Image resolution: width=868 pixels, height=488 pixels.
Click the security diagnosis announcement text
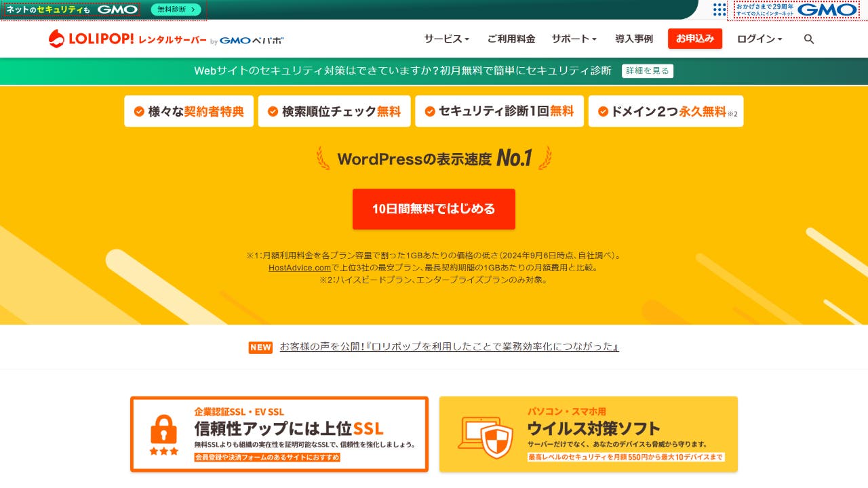point(403,70)
